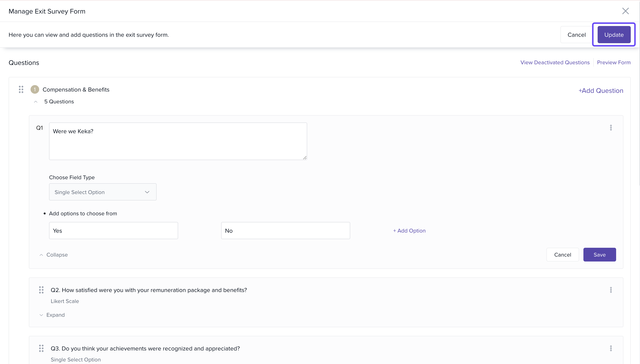Click the +Add Question link
The image size is (640, 364).
click(601, 91)
